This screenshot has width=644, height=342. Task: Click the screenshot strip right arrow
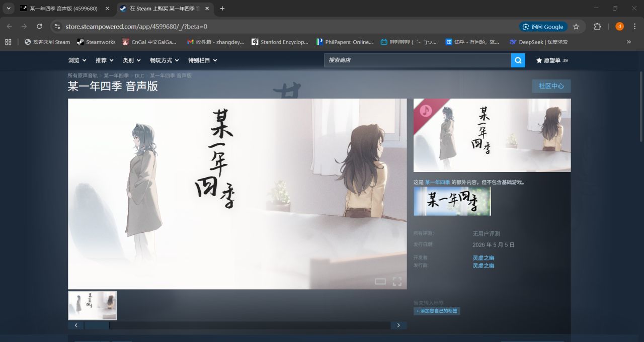(398, 325)
